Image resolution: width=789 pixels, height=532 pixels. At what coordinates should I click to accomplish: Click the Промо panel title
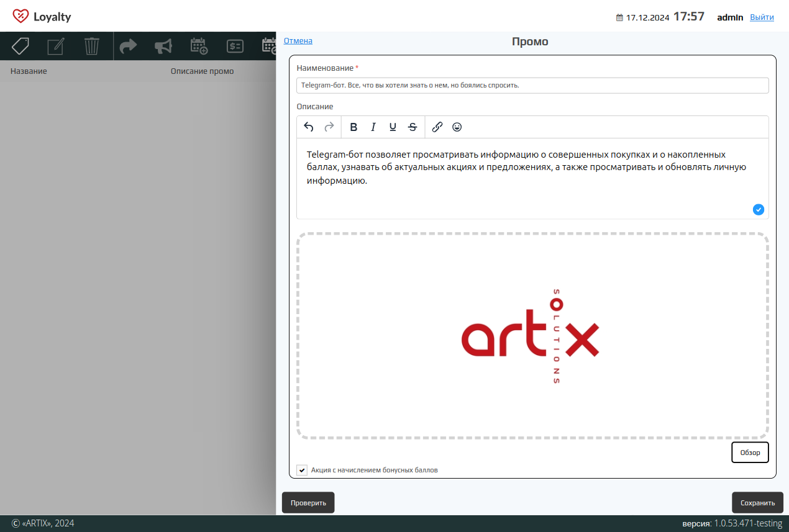[530, 42]
